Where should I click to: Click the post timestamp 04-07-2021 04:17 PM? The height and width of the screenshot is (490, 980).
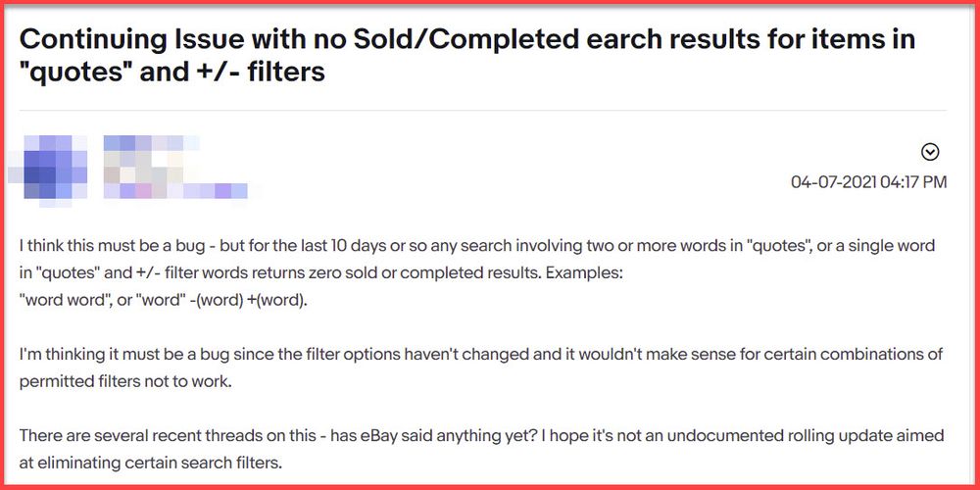click(868, 181)
